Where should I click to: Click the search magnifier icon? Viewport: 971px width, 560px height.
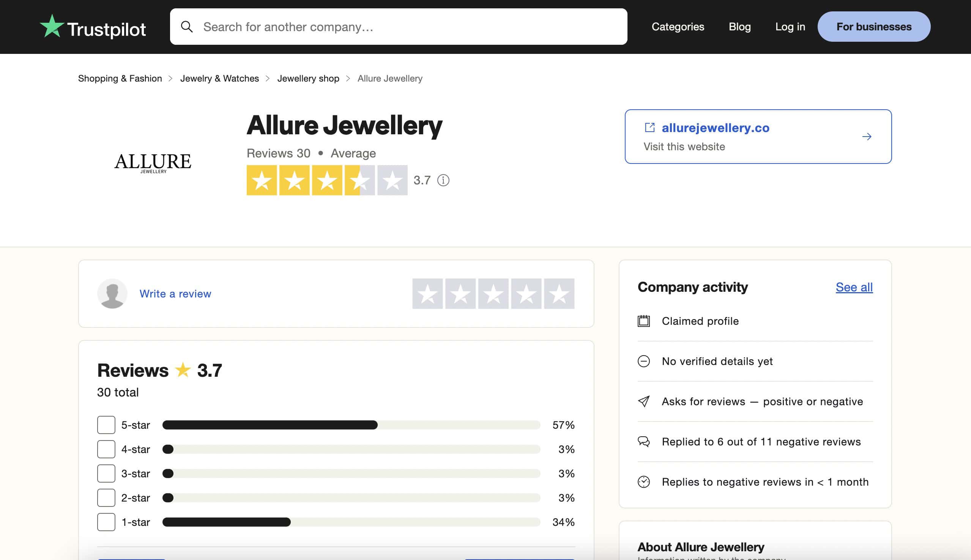point(187,27)
